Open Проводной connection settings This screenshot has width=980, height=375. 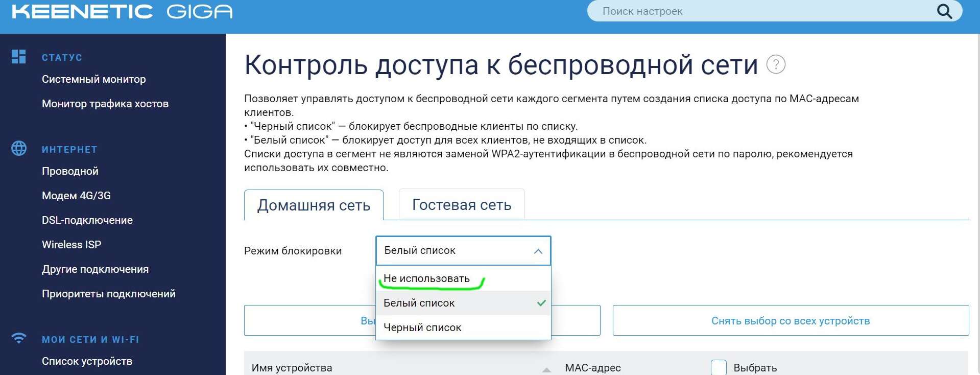[x=70, y=171]
